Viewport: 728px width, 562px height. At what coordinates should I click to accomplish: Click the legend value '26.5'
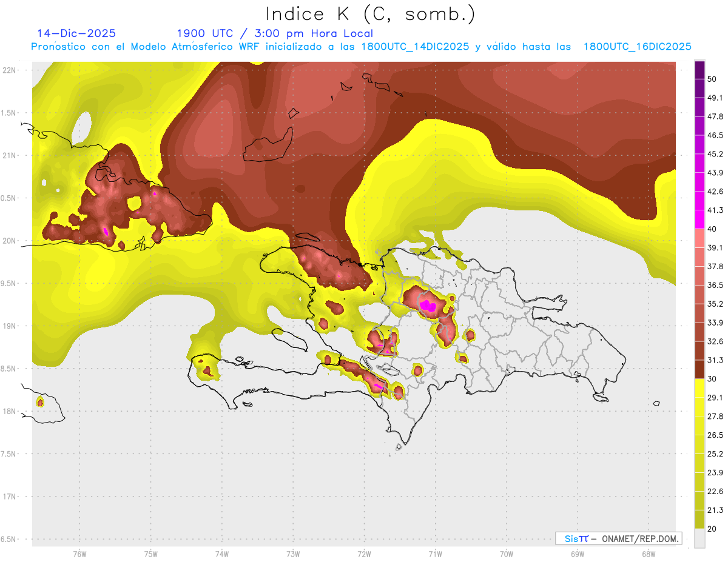coord(715,435)
